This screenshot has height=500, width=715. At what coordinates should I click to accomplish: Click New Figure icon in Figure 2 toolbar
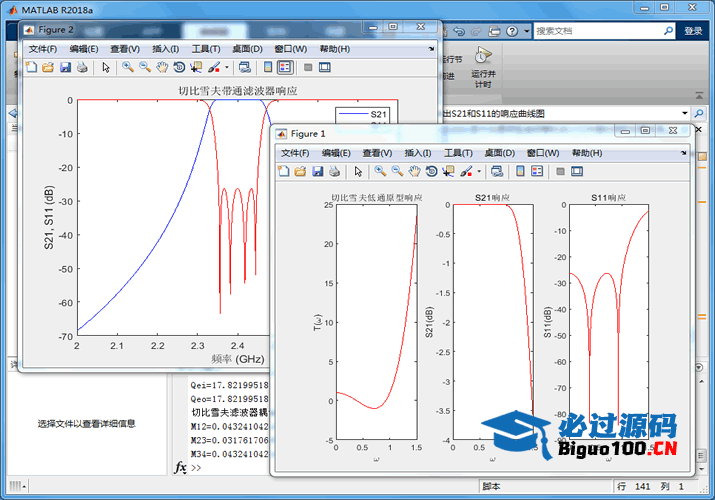31,67
